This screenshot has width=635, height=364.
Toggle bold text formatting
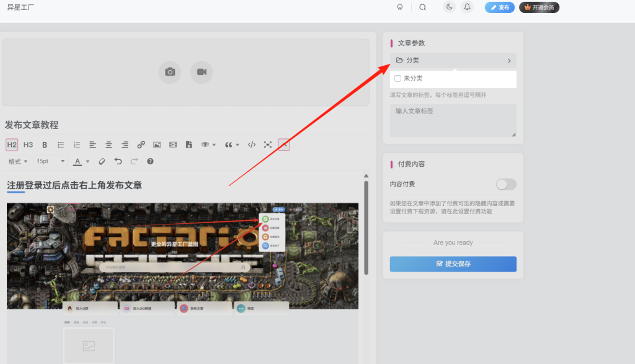45,144
